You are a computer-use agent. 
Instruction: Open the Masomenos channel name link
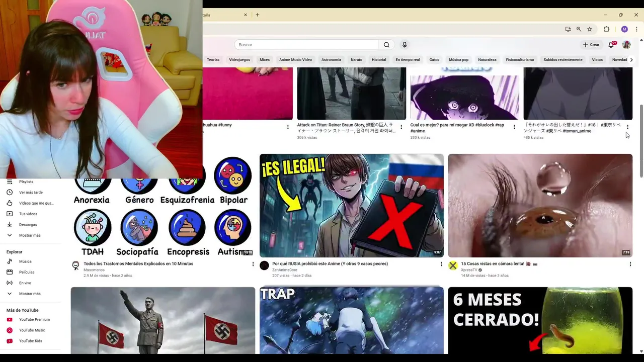(94, 270)
